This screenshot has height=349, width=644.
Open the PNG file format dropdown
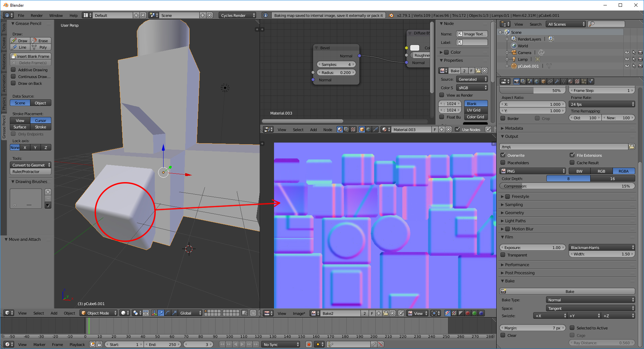tap(533, 171)
